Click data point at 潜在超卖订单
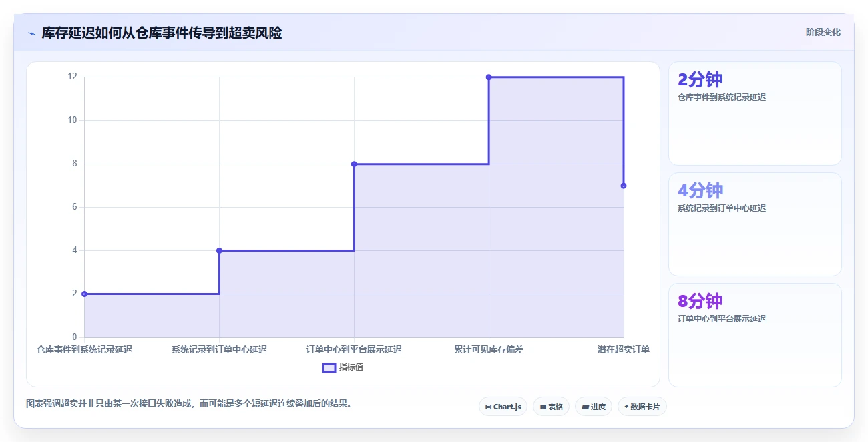Image resolution: width=868 pixels, height=442 pixels. (x=624, y=186)
